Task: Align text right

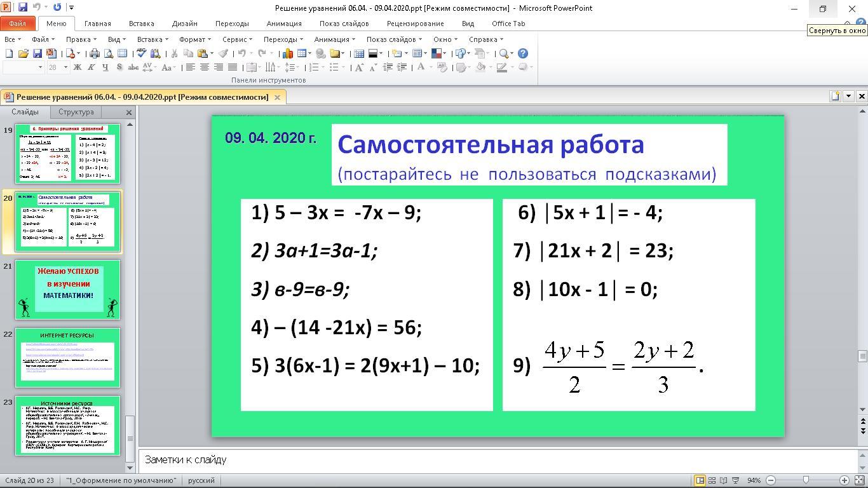Action: click(x=218, y=67)
